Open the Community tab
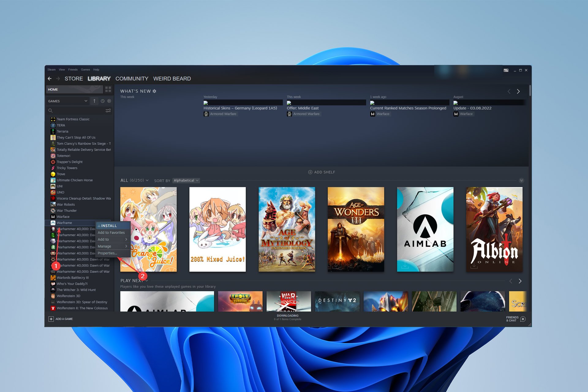The image size is (588, 392). 132,79
